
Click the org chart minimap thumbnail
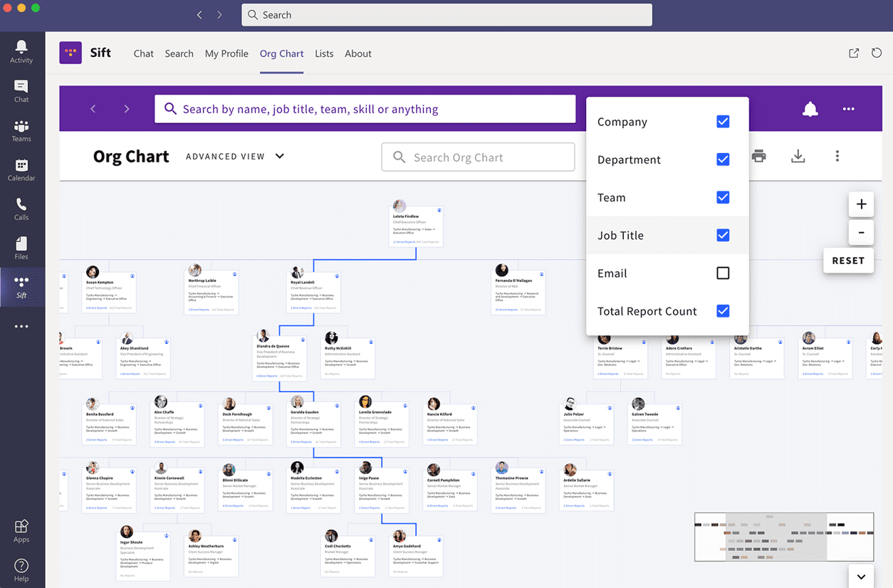click(x=783, y=537)
